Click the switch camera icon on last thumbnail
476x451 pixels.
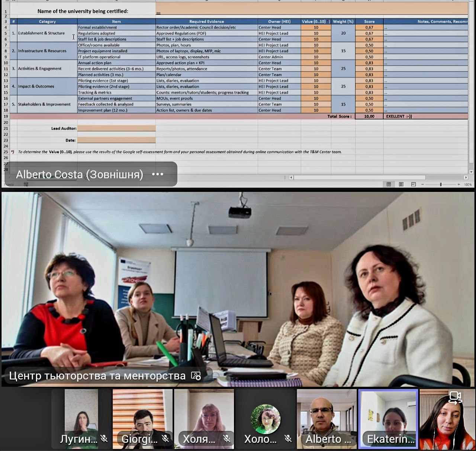coord(456,397)
